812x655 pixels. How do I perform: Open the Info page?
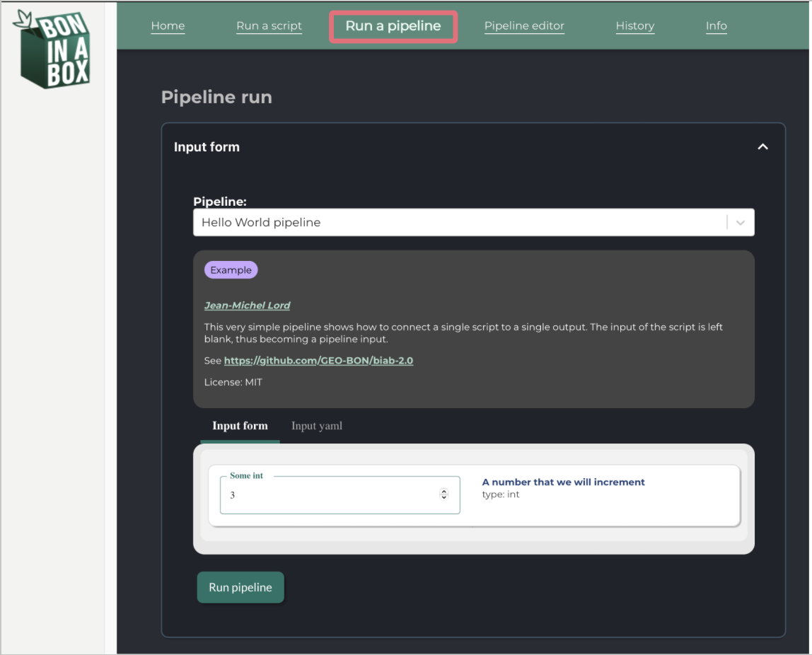[717, 26]
